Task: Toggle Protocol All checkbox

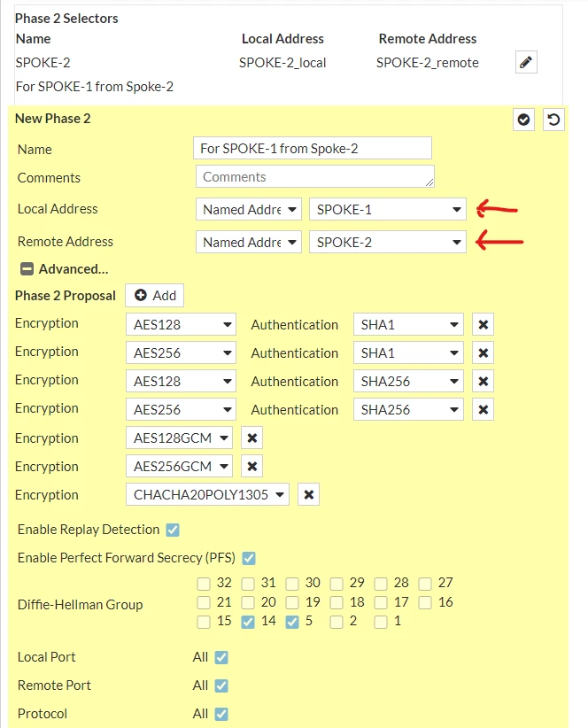Action: (x=221, y=714)
